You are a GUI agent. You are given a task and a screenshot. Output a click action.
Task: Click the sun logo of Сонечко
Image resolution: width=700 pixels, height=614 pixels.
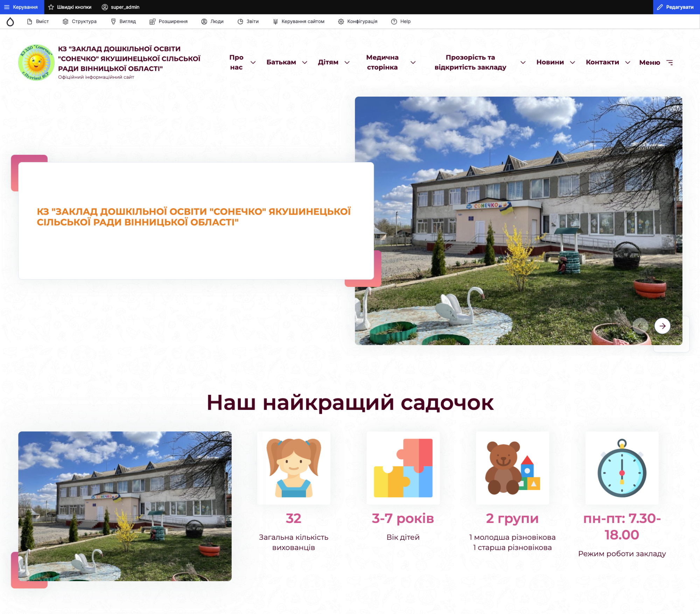tap(36, 62)
